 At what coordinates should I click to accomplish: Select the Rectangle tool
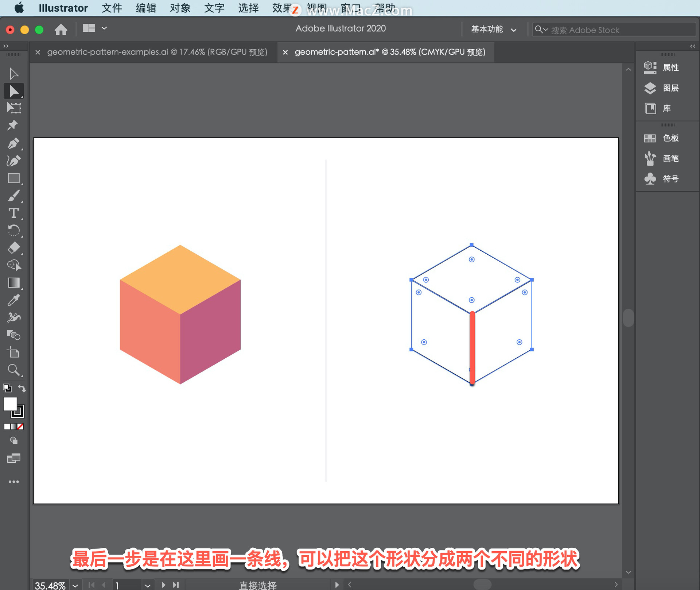click(x=13, y=178)
